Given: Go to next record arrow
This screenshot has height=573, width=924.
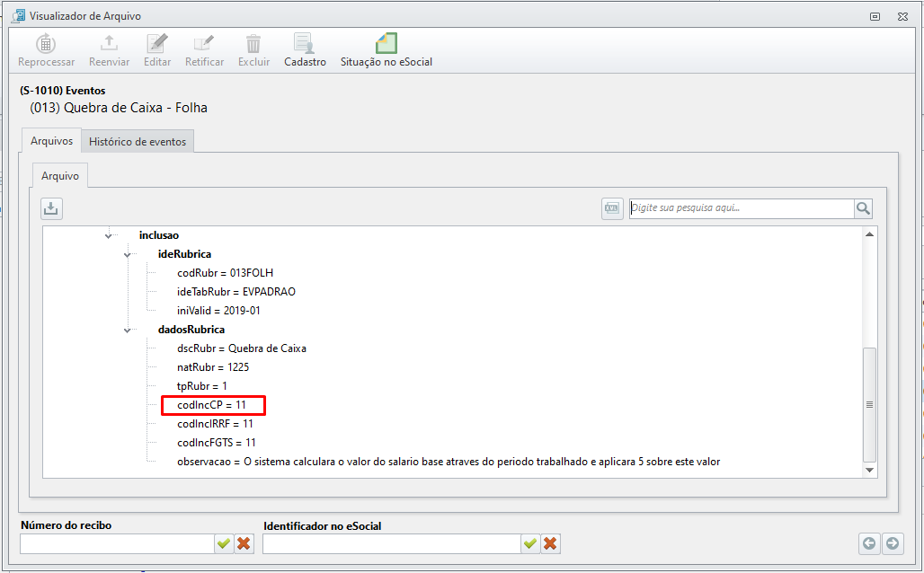Looking at the screenshot, I should click(x=893, y=543).
